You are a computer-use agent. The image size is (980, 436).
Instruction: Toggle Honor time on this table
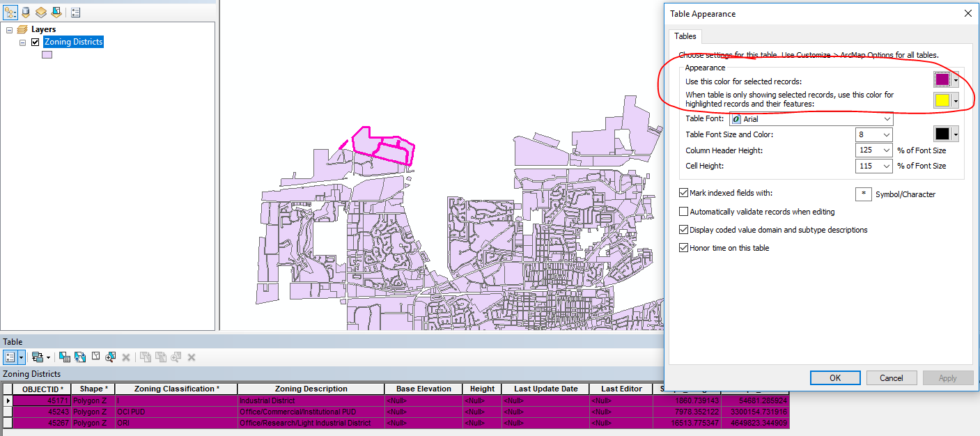click(x=683, y=247)
